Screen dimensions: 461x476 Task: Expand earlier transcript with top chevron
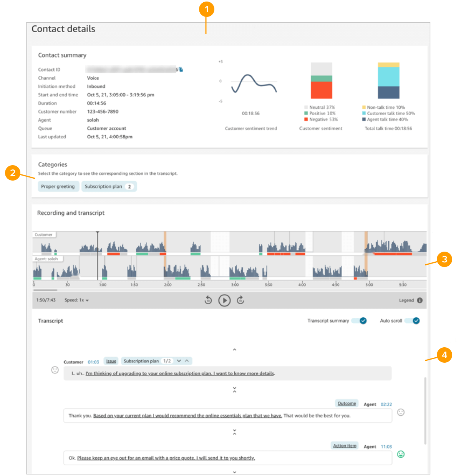click(234, 350)
